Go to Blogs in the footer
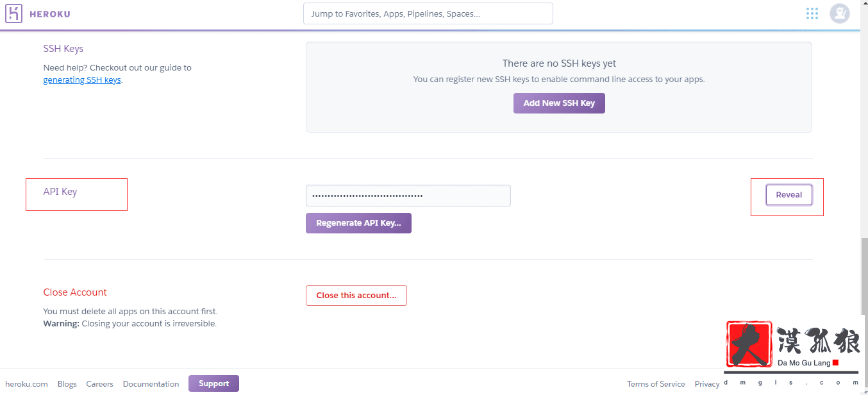The image size is (868, 395). pos(67,384)
